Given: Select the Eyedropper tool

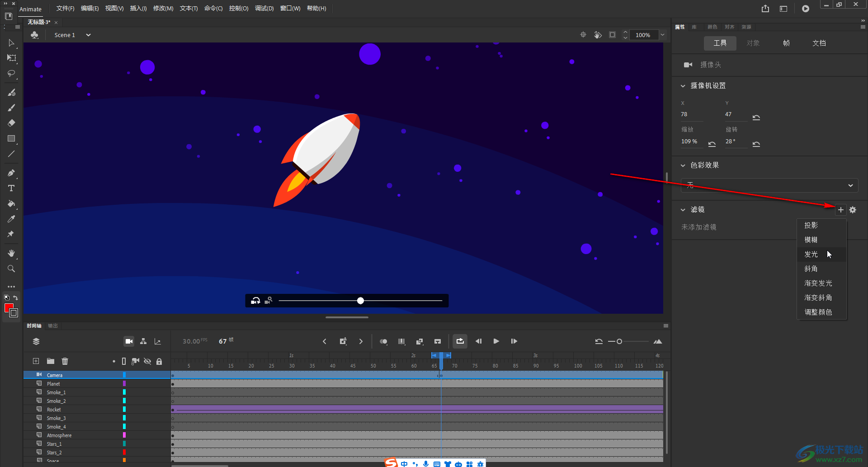Looking at the screenshot, I should click(11, 219).
